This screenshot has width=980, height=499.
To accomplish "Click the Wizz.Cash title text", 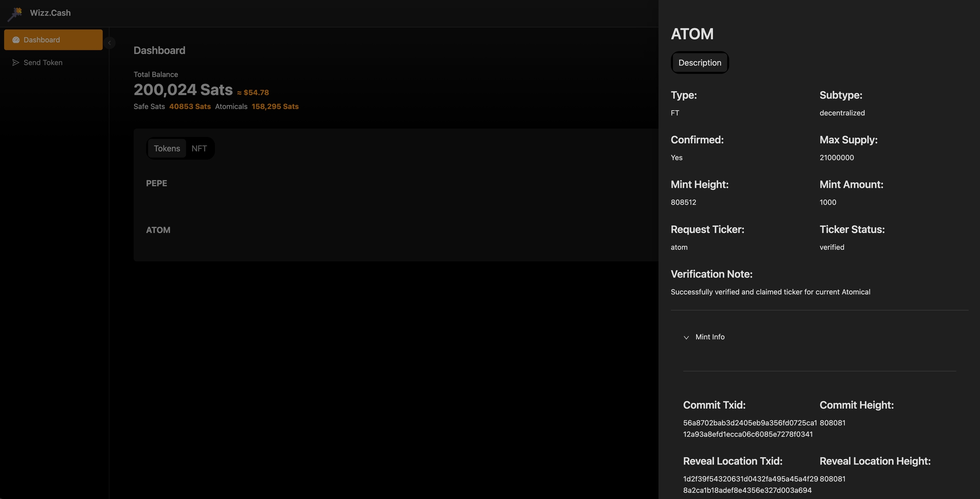I will [50, 13].
